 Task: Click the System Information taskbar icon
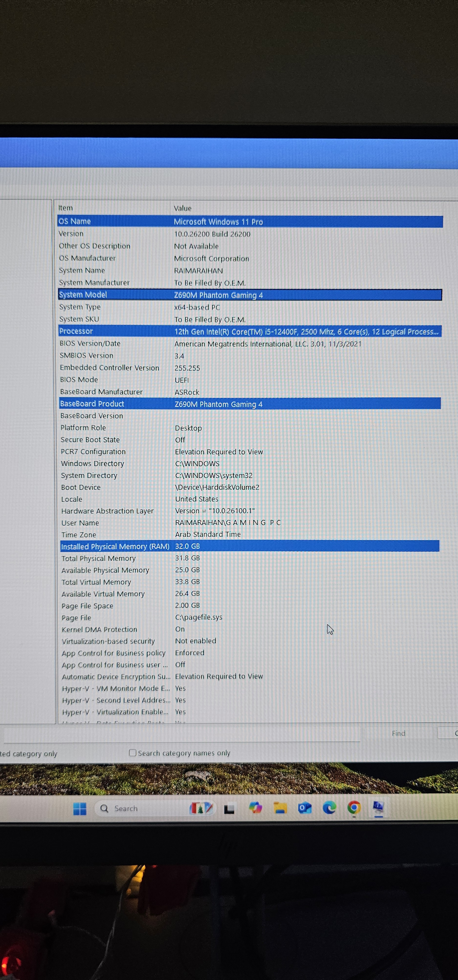point(378,807)
